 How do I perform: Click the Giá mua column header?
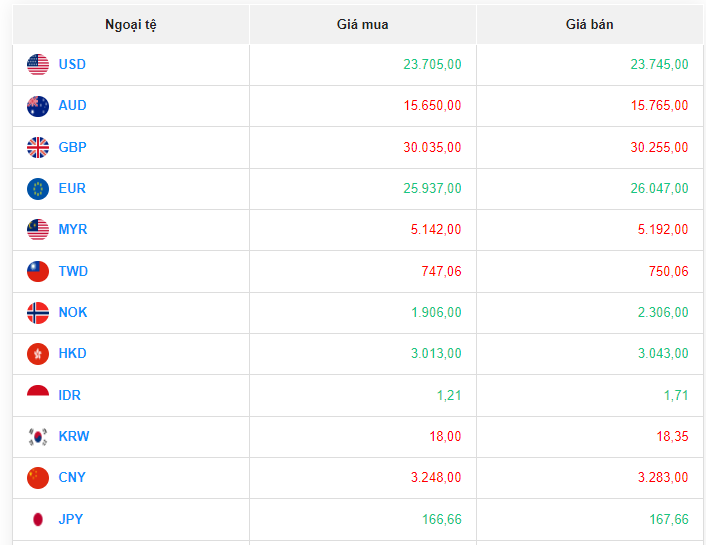click(x=362, y=24)
